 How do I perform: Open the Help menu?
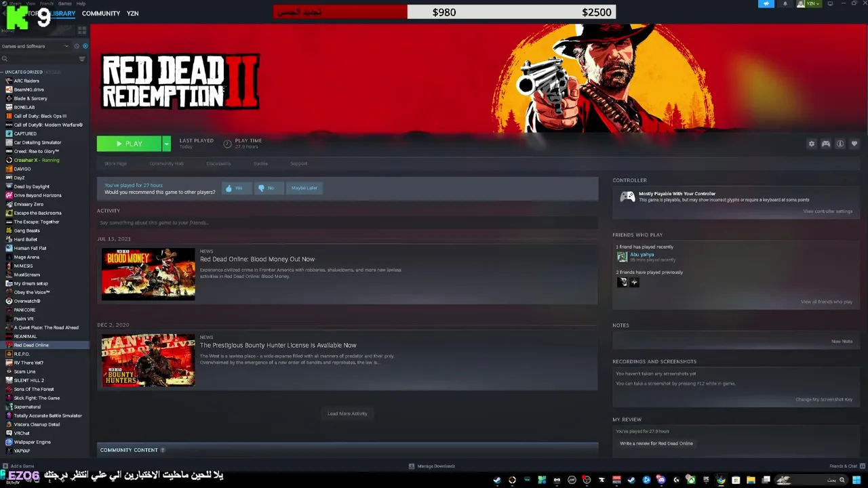click(81, 3)
